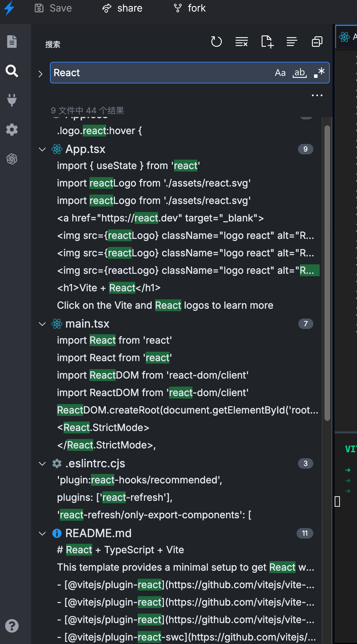The height and width of the screenshot is (644, 357).
Task: Click the refresh search results icon
Action: coord(217,42)
